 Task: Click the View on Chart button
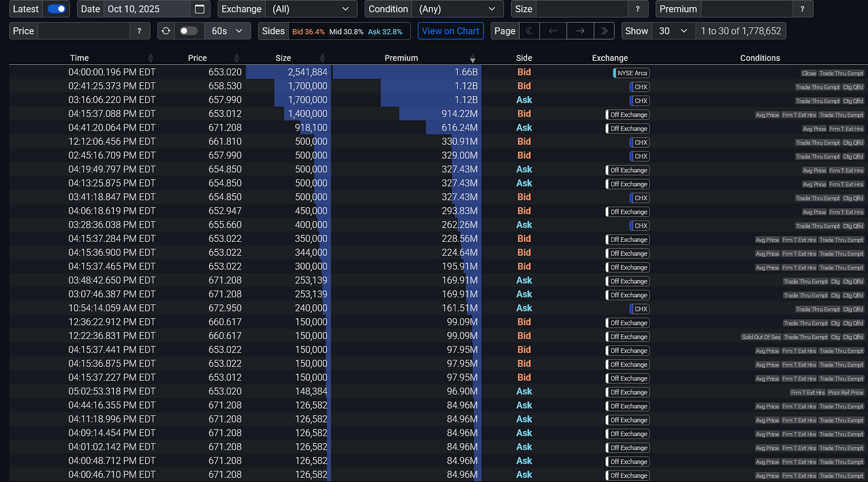pos(450,31)
